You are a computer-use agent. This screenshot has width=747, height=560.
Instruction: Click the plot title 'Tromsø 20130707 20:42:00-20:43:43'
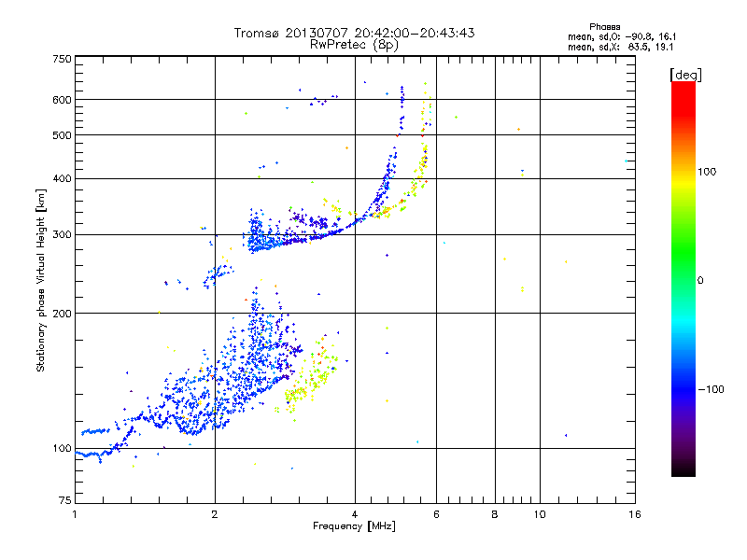click(x=355, y=33)
